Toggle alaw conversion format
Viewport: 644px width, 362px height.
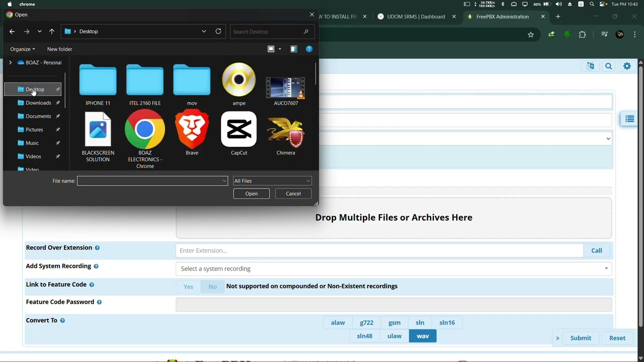point(338,323)
